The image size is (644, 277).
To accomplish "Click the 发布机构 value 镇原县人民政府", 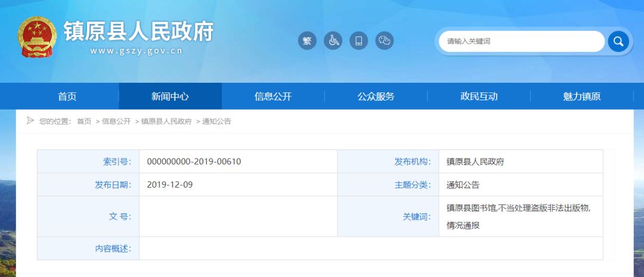I will [475, 161].
